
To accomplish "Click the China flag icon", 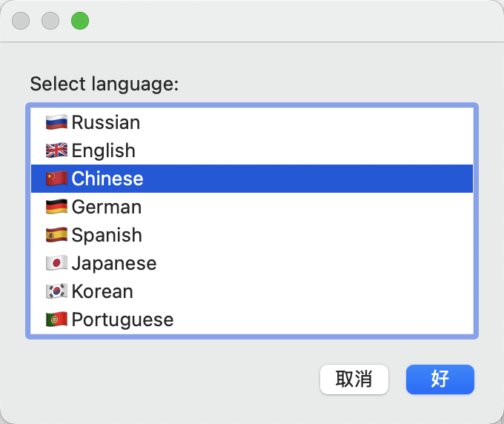I will (x=56, y=179).
